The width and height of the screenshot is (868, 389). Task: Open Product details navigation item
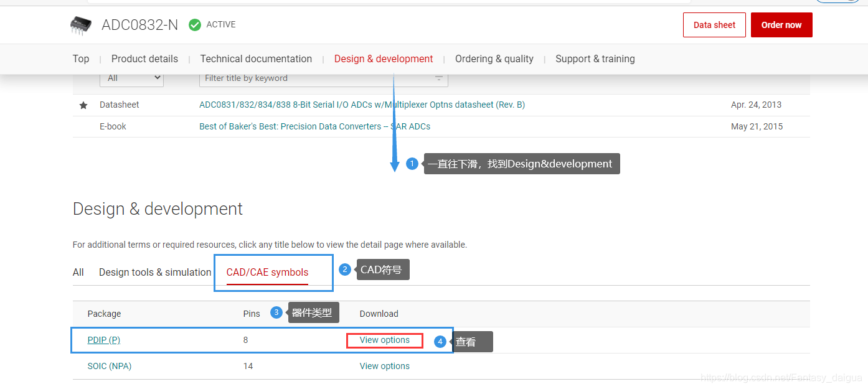coord(144,59)
